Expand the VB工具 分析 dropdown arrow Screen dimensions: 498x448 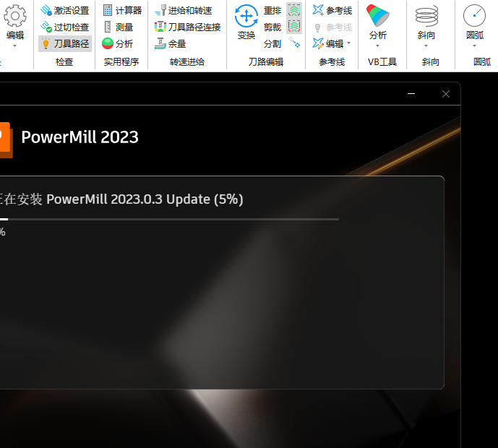pyautogui.click(x=377, y=46)
